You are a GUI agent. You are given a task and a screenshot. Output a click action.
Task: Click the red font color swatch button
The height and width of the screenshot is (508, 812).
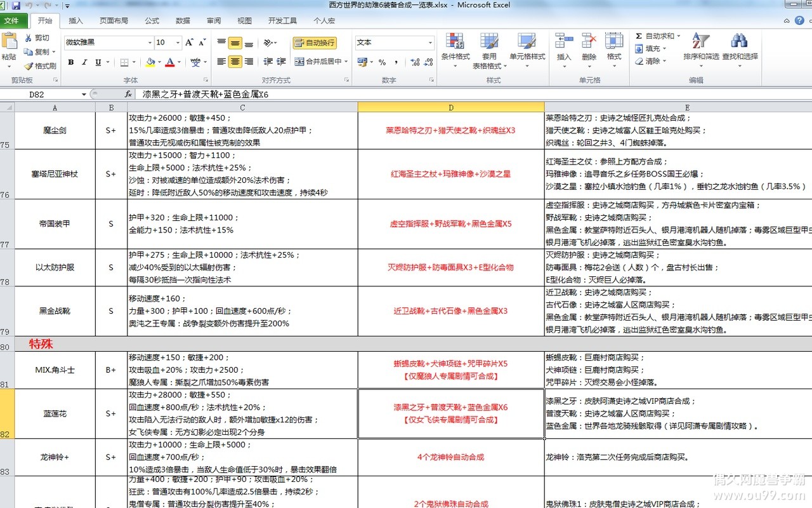click(169, 62)
